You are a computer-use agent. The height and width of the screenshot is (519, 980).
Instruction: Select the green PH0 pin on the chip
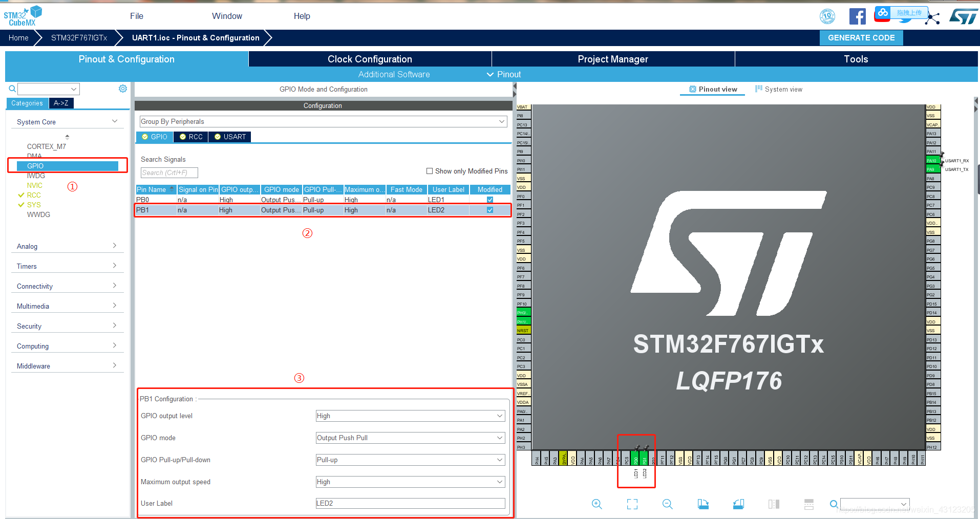(x=523, y=313)
